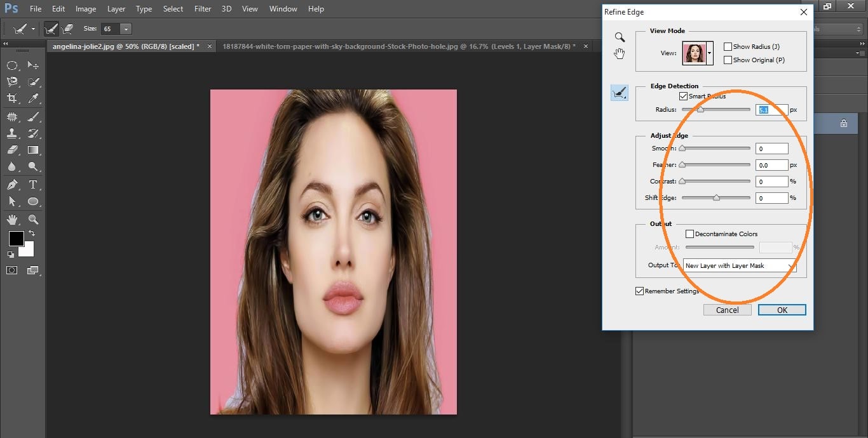This screenshot has width=868, height=438.
Task: Click the Zoom tool in Refine Edge dialog
Action: pos(620,37)
